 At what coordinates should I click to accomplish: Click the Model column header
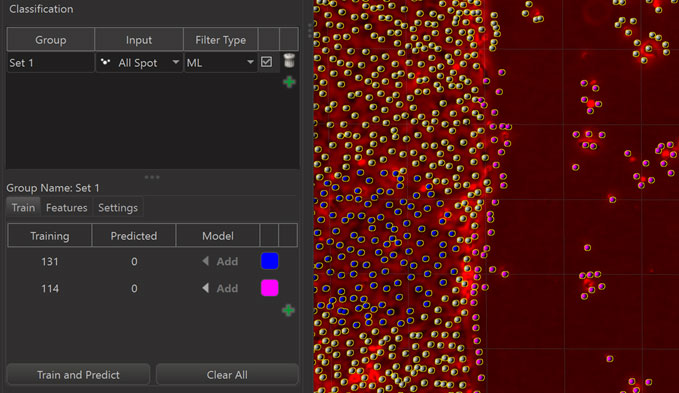click(x=218, y=235)
